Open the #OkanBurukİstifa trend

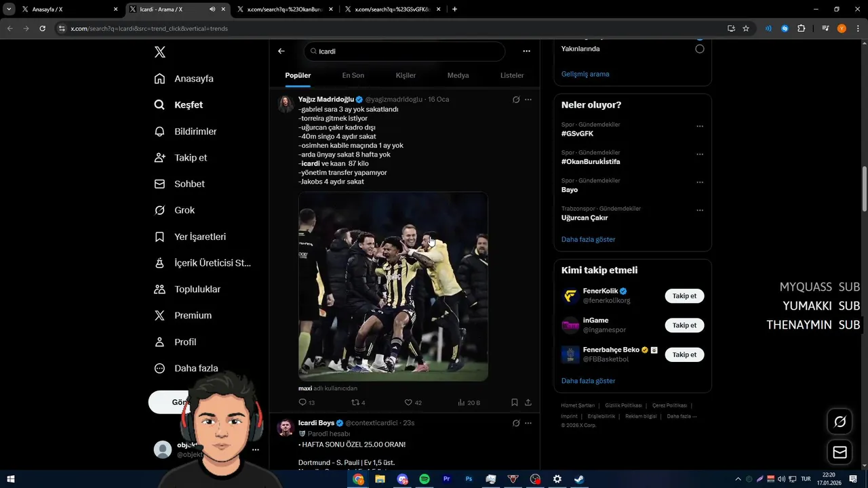point(590,161)
